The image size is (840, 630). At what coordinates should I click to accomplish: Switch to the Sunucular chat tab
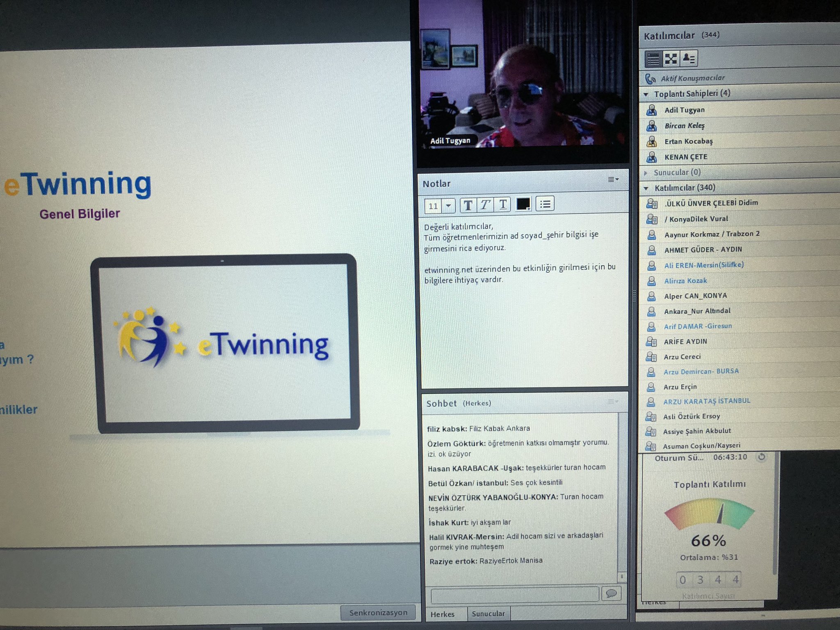pos(488,614)
